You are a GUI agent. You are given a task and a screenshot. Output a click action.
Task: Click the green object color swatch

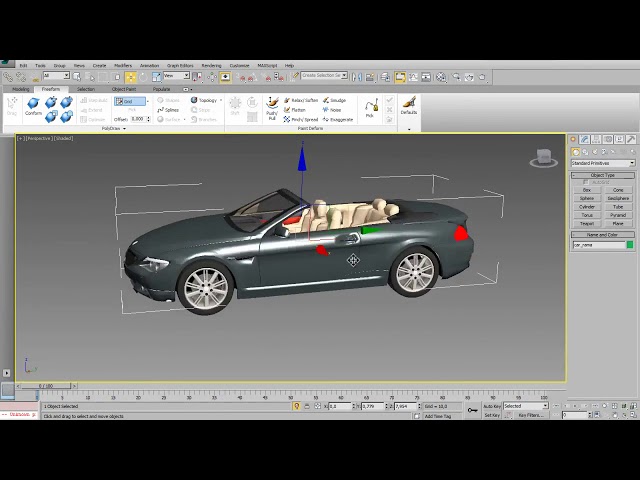pyautogui.click(x=629, y=244)
